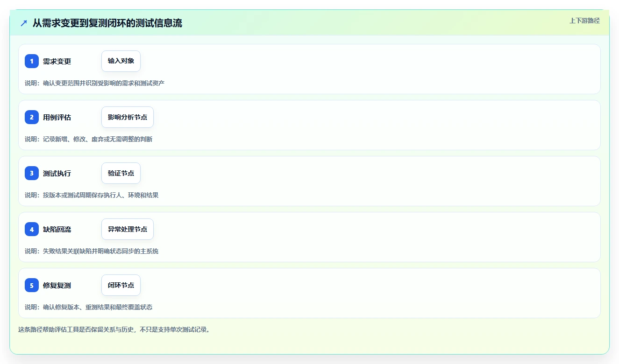
Task: Click the 修复复测 step name
Action: coord(57,286)
